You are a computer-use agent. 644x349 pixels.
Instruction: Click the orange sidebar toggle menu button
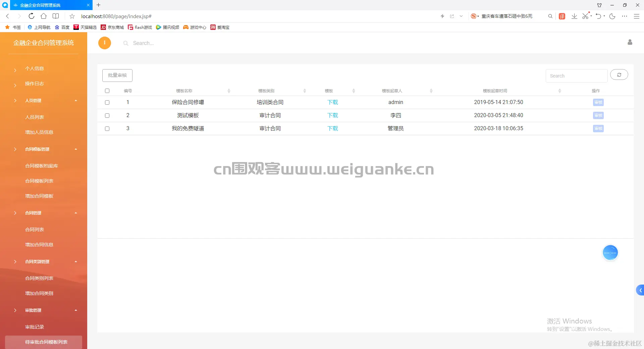point(105,43)
